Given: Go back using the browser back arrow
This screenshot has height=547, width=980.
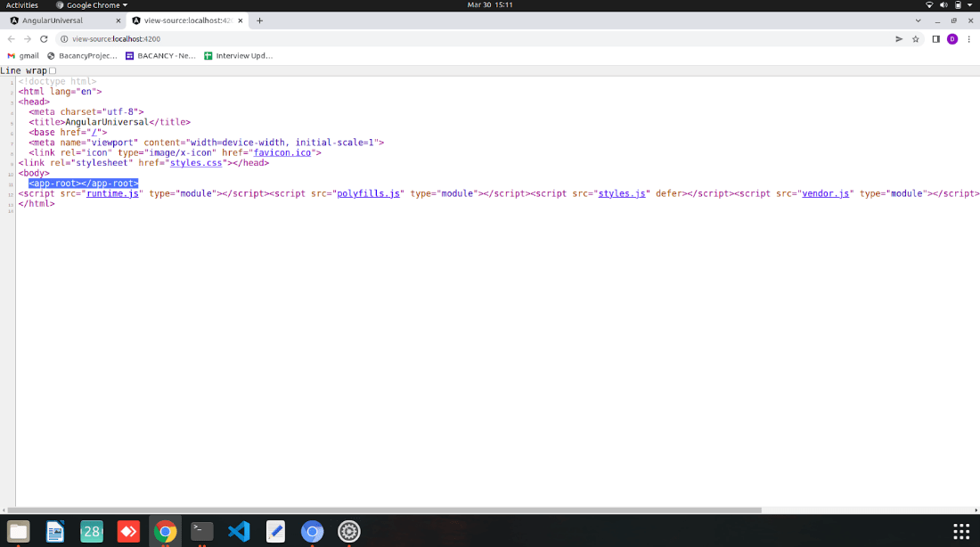Looking at the screenshot, I should [12, 39].
